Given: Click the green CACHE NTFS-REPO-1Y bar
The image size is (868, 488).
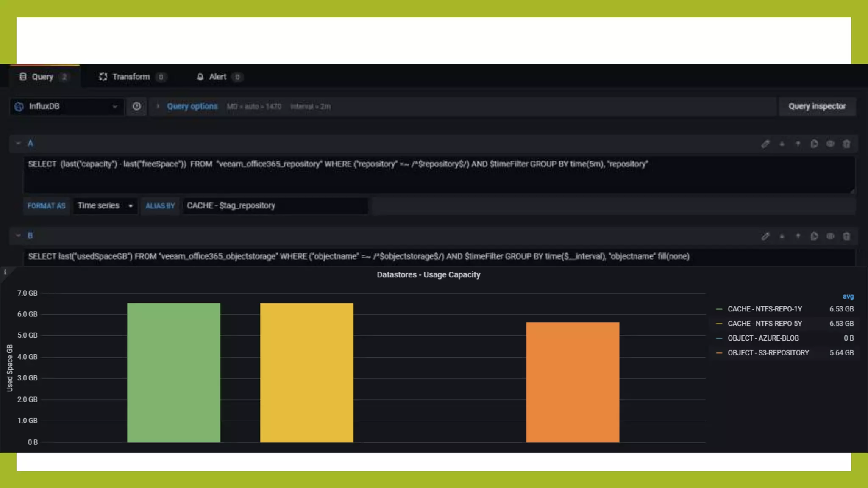Looking at the screenshot, I should pyautogui.click(x=174, y=373).
